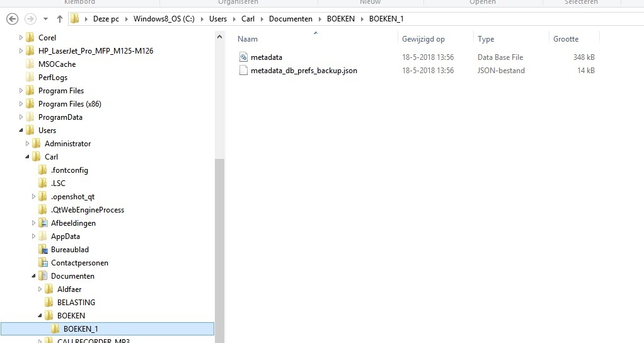Select the Corel folder icon
The image size is (644, 343).
pos(30,37)
